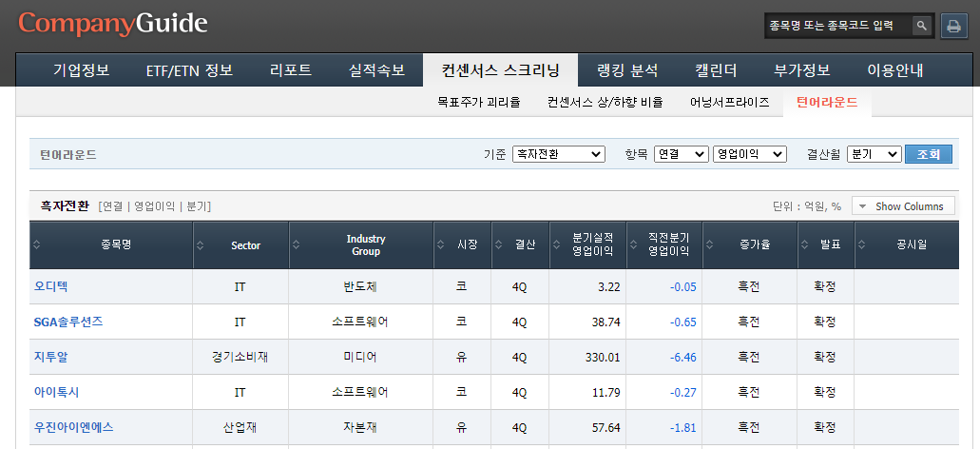The width and height of the screenshot is (980, 449).
Task: Sort by Sector column arrows
Action: click(x=200, y=245)
